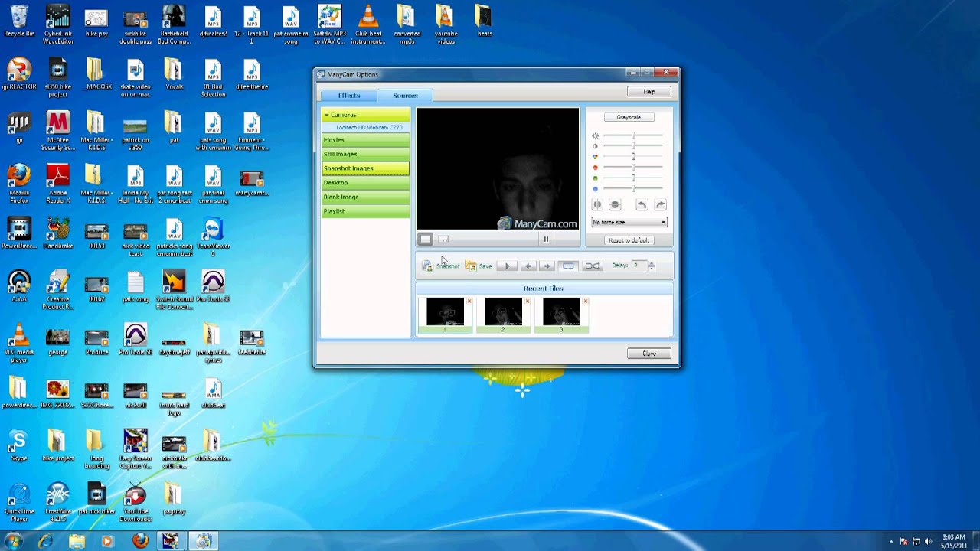Image resolution: width=980 pixels, height=551 pixels.
Task: Click the Delay value field
Action: click(639, 266)
